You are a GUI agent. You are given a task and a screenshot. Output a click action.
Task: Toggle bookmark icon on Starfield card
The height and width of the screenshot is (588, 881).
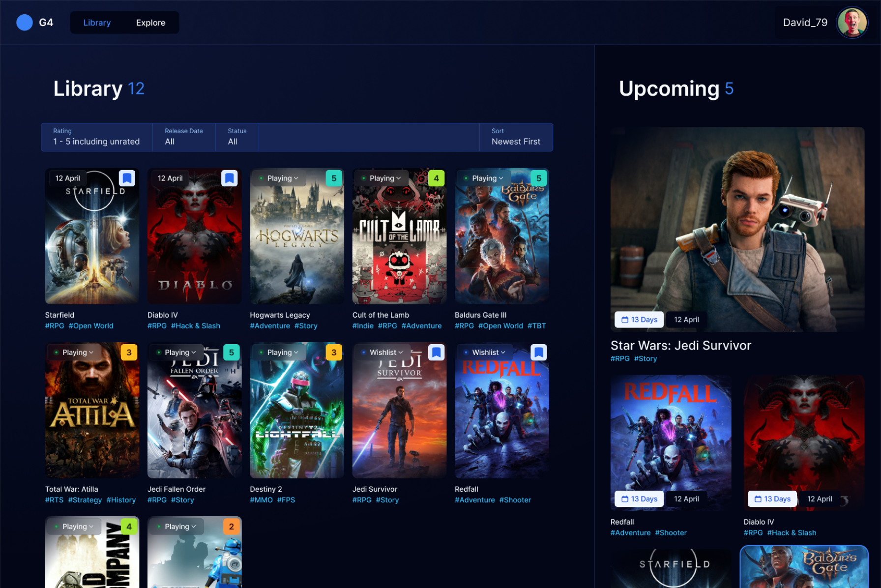[127, 178]
